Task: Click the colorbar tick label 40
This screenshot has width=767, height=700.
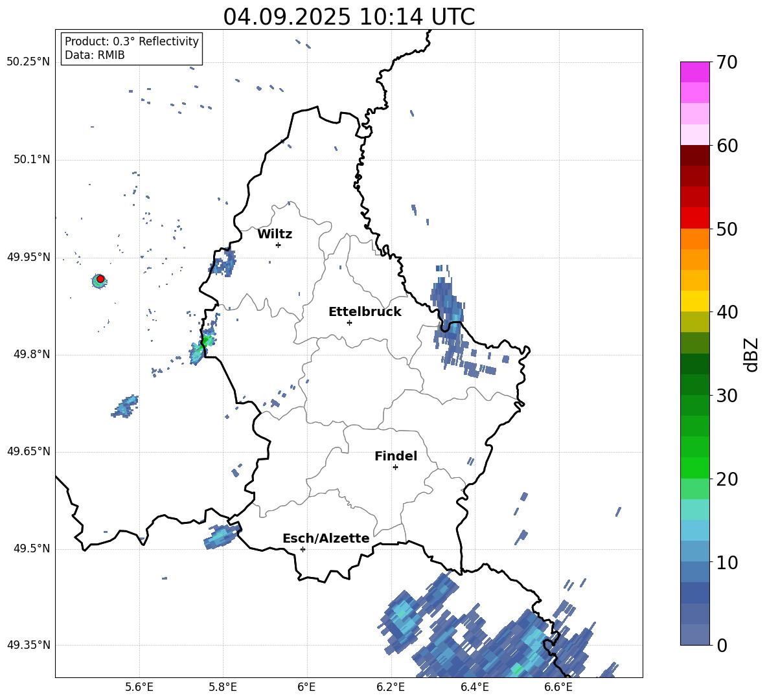Action: click(727, 312)
